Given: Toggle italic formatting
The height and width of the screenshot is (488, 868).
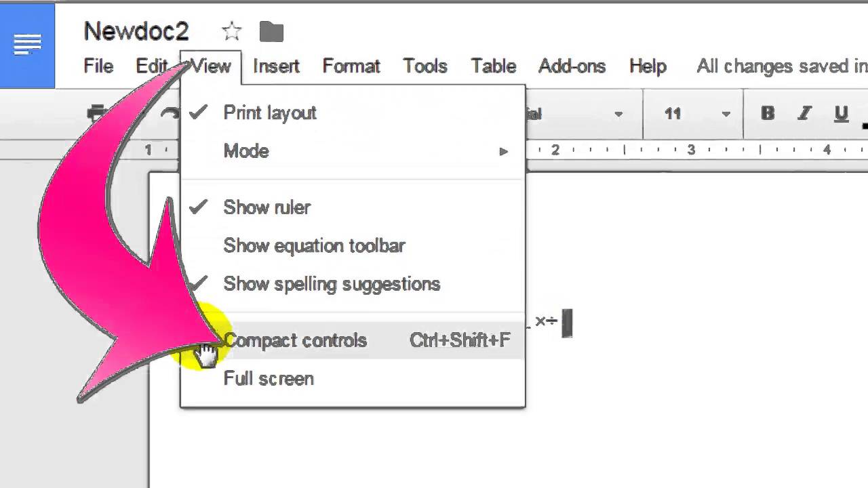Looking at the screenshot, I should tap(804, 113).
